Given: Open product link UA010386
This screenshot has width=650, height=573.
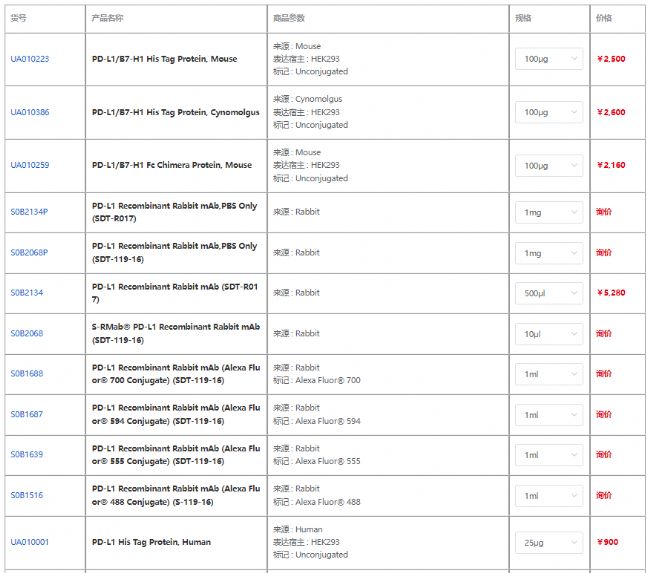Looking at the screenshot, I should click(30, 112).
